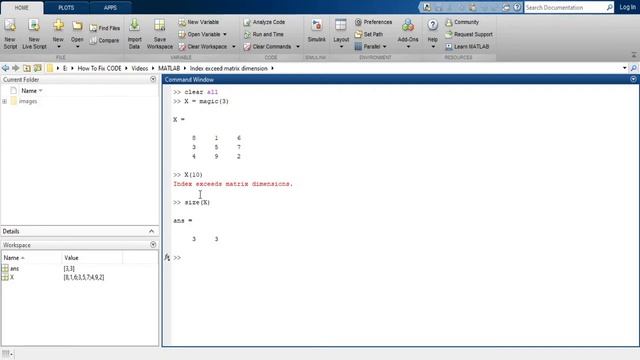Click the Layout icon
Screen dimensions: 640x360
pyautogui.click(x=341, y=25)
